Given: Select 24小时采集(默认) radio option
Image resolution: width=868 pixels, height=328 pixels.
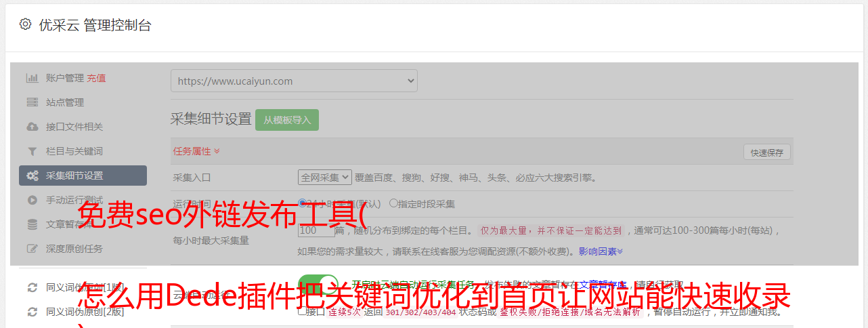Looking at the screenshot, I should tap(303, 203).
